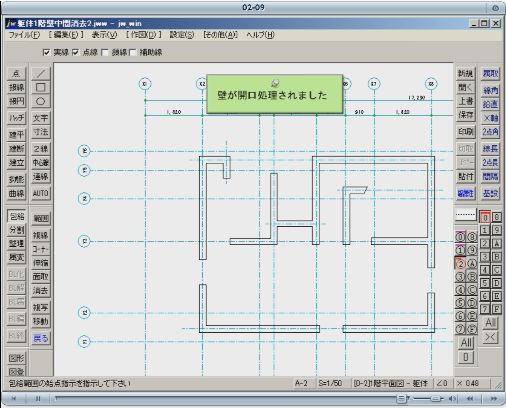Open the その他(A) menu
Viewport: 506px width, 409px height.
[220, 35]
